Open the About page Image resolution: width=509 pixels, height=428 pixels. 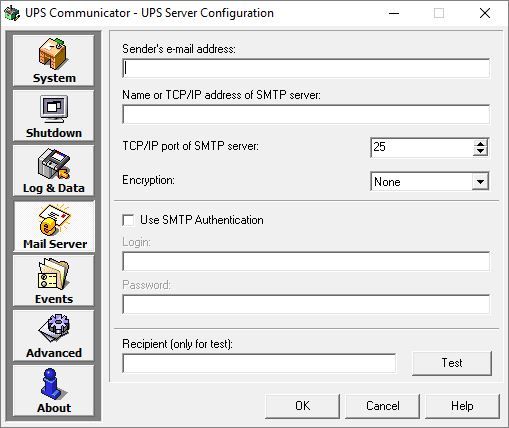point(53,391)
